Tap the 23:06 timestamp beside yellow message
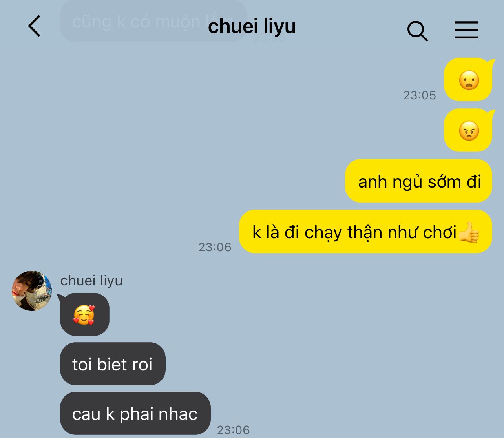 215,247
